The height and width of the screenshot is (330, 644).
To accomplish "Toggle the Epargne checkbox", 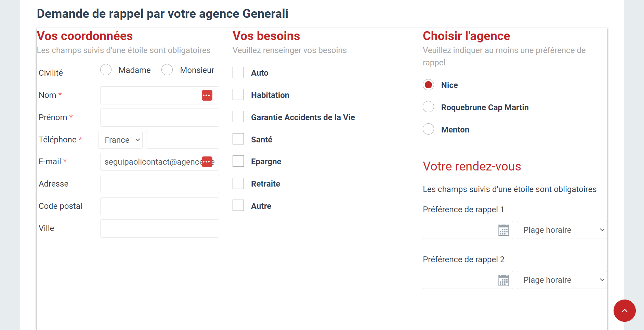I will point(238,161).
